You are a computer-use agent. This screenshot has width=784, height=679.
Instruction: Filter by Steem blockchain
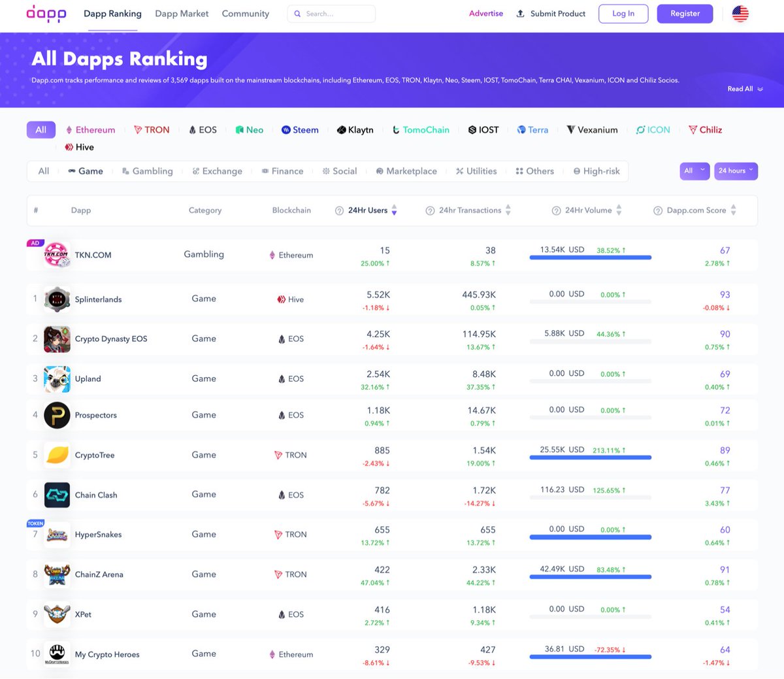coord(300,130)
